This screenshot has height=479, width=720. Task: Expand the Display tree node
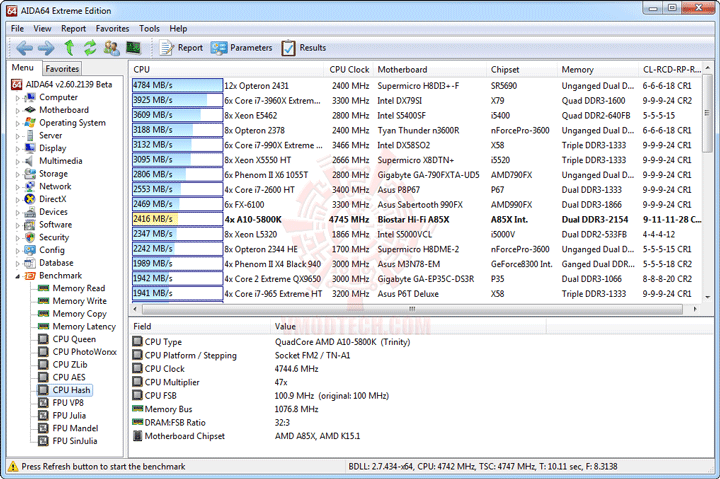pyautogui.click(x=17, y=148)
